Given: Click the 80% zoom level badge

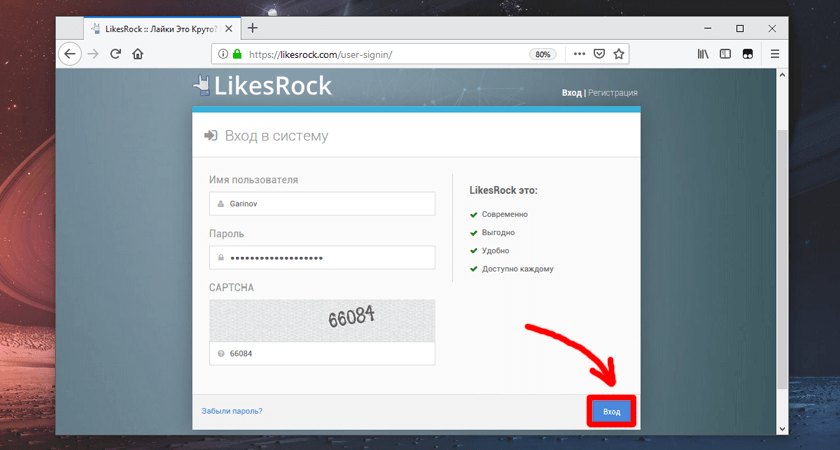Looking at the screenshot, I should tap(543, 54).
